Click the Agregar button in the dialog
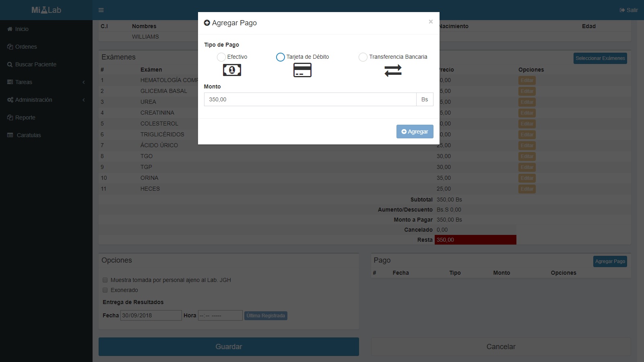Screen dimensions: 644x362 pyautogui.click(x=415, y=132)
